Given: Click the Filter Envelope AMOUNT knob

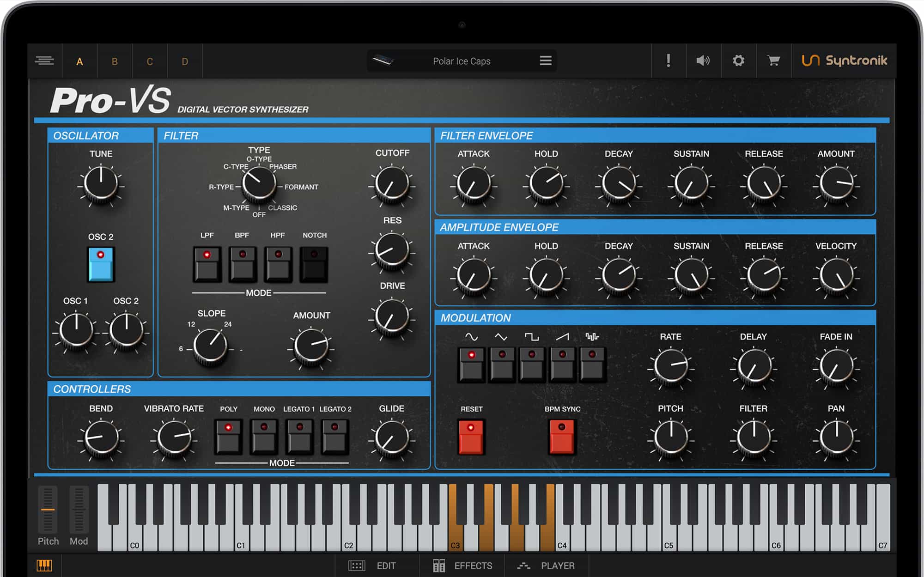Looking at the screenshot, I should coord(836,184).
